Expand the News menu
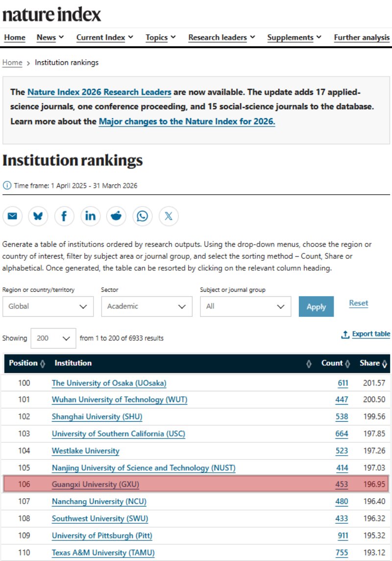The height and width of the screenshot is (561, 392). tap(50, 37)
